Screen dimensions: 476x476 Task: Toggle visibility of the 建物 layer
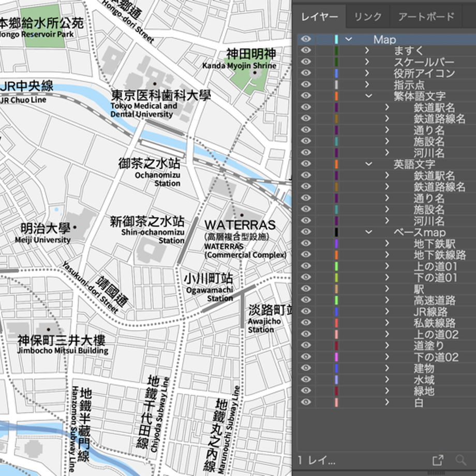306,368
